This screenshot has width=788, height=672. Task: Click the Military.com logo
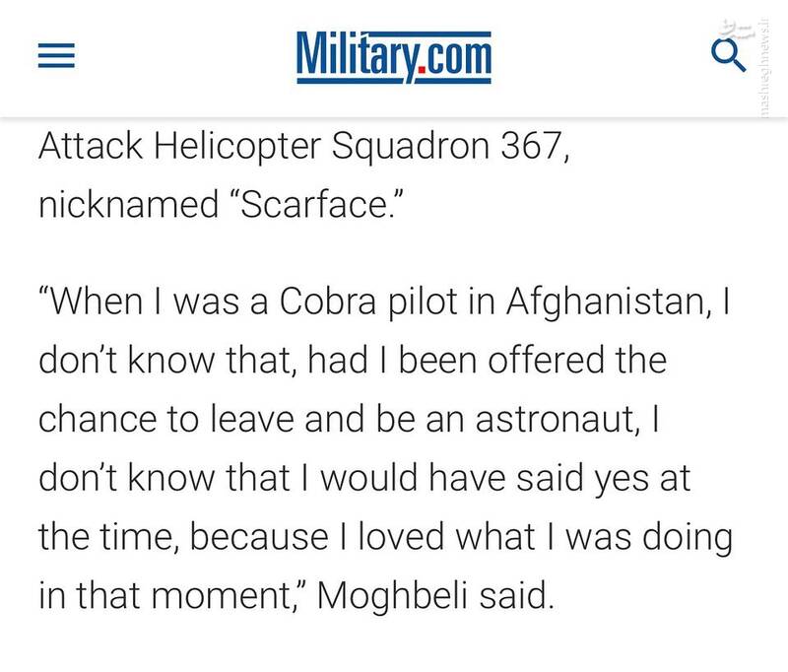click(393, 55)
